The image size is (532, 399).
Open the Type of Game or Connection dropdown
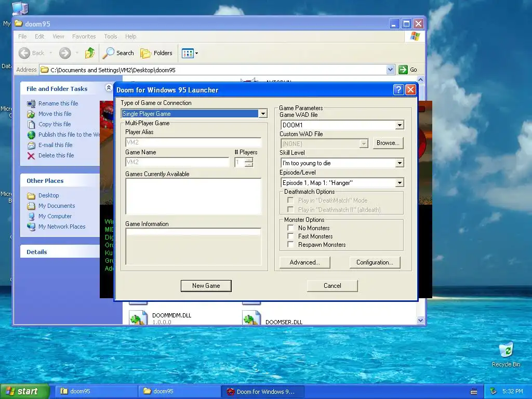(x=263, y=114)
